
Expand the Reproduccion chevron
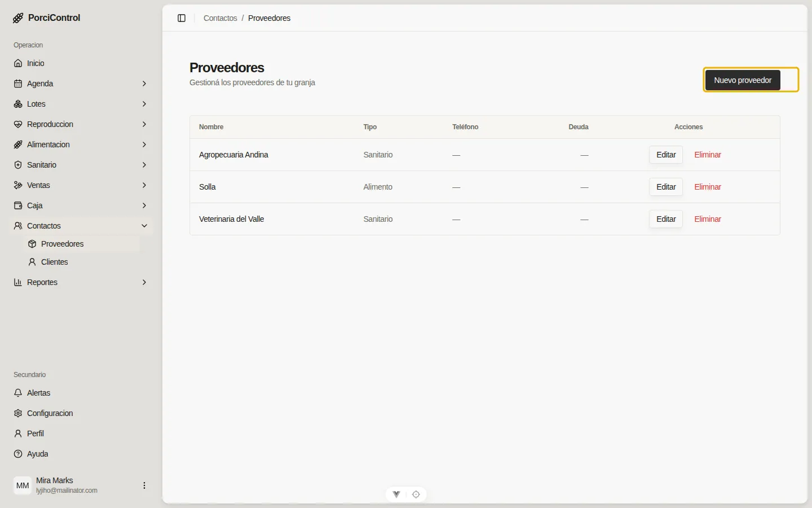click(144, 124)
